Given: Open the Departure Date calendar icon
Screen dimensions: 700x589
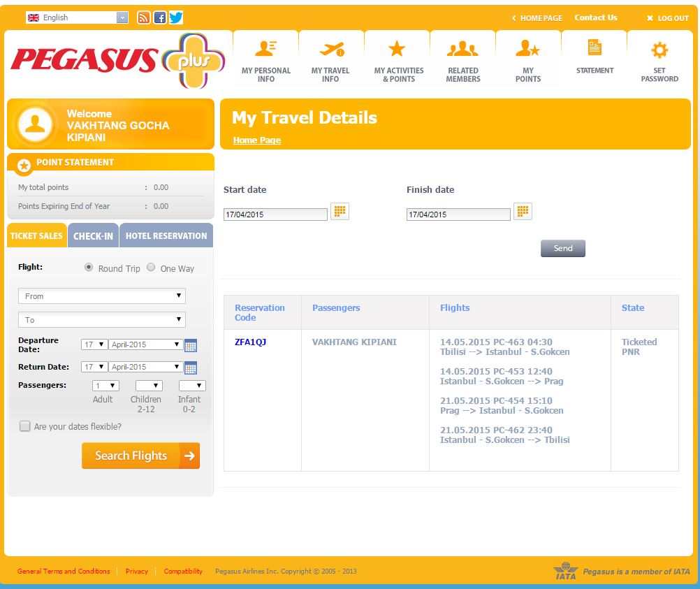Looking at the screenshot, I should 191,345.
